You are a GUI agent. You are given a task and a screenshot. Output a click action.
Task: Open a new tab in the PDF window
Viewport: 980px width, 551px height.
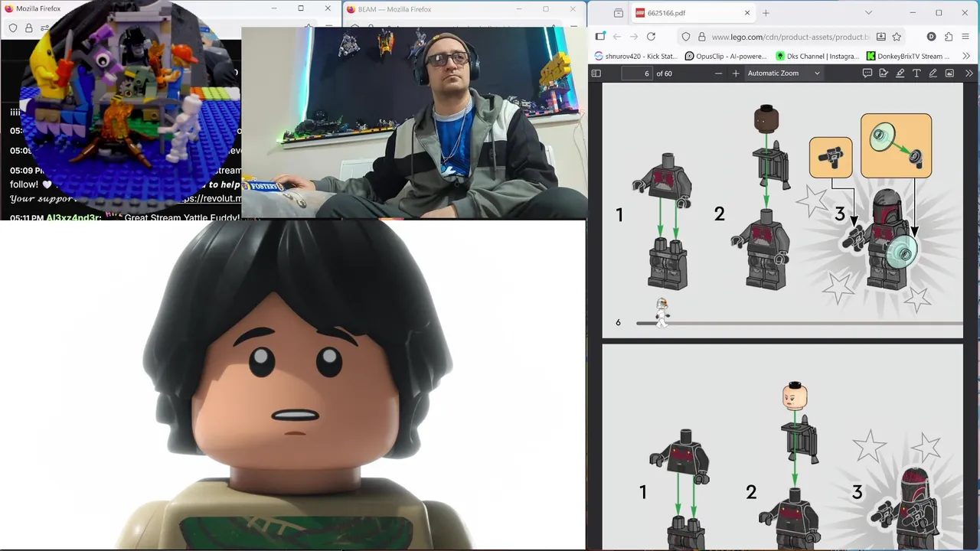(x=766, y=13)
